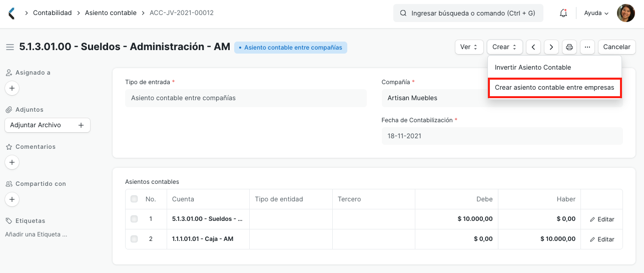Share document using plus under Compartido con

pyautogui.click(x=12, y=199)
